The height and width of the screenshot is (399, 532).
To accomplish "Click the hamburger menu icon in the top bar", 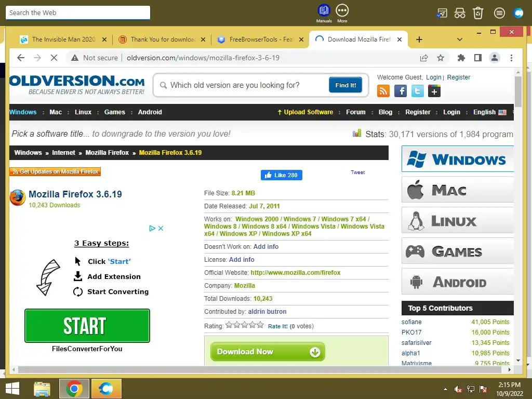I will 499,13.
